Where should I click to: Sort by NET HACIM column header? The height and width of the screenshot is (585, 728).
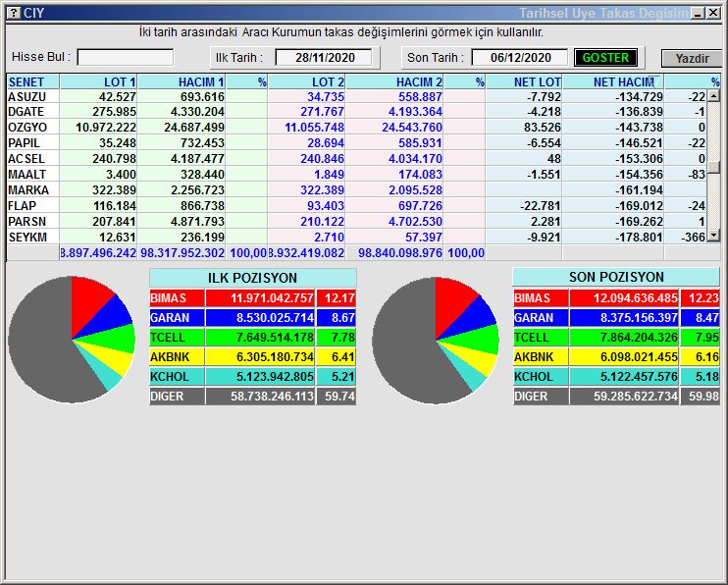tap(613, 81)
